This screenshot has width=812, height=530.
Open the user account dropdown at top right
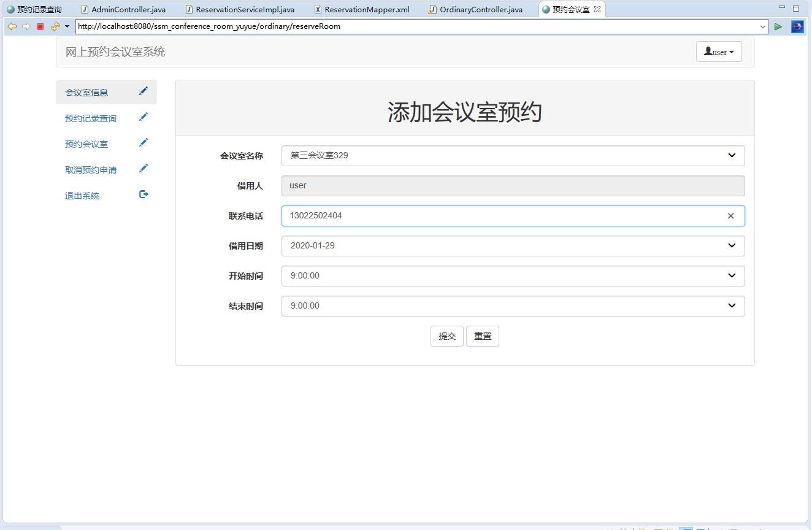pyautogui.click(x=718, y=52)
